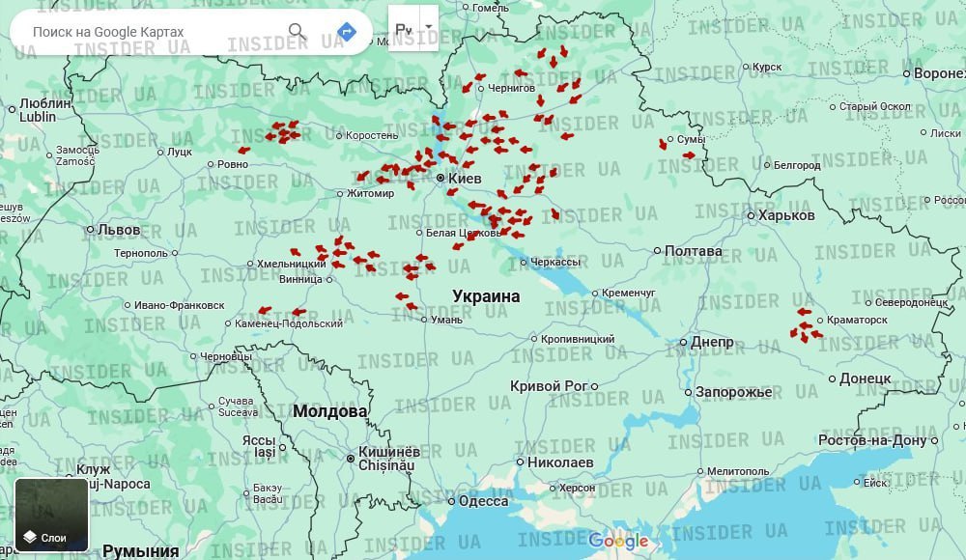This screenshot has width=966, height=560.
Task: Open the Слои layers thumbnail
Action: (53, 515)
